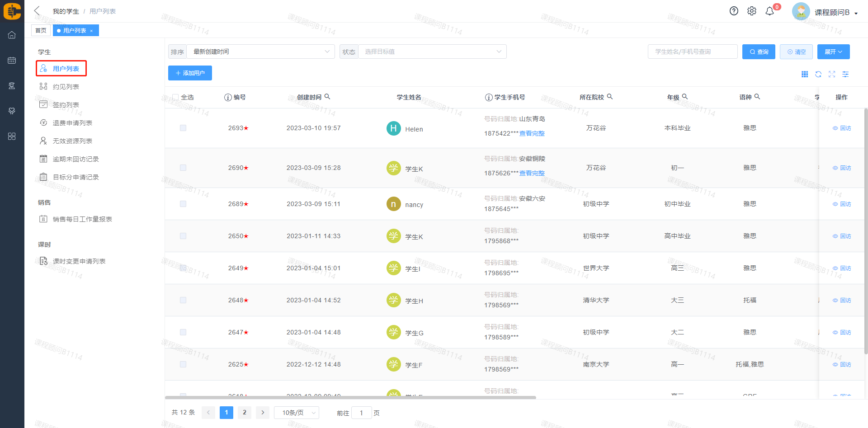The width and height of the screenshot is (868, 428).
Task: Open the settings gear icon
Action: [x=751, y=11]
